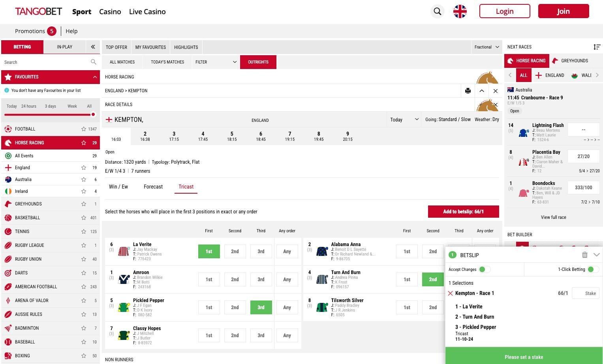Screen dimensions: 603x364
Task: Toggle Accept Changes switch
Action: tap(485, 269)
